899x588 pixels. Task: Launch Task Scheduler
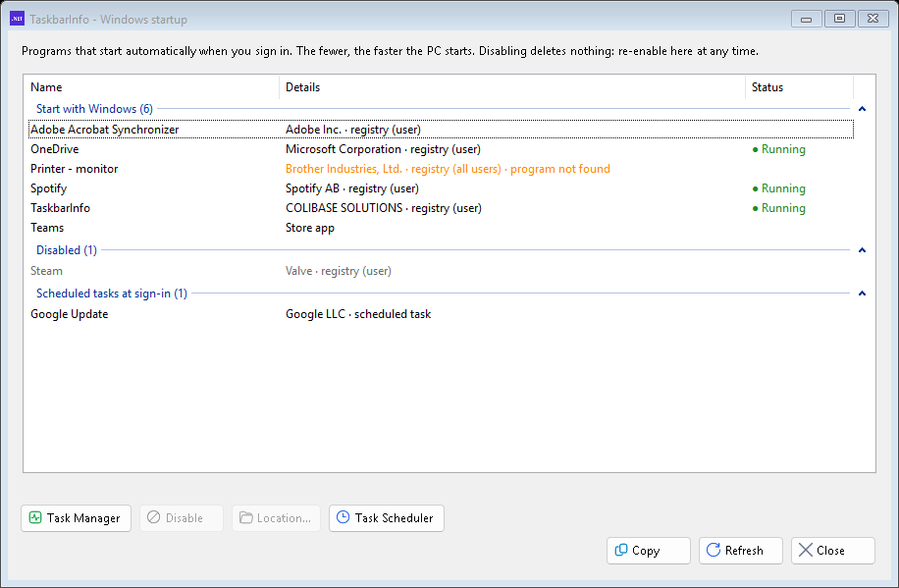tap(387, 518)
